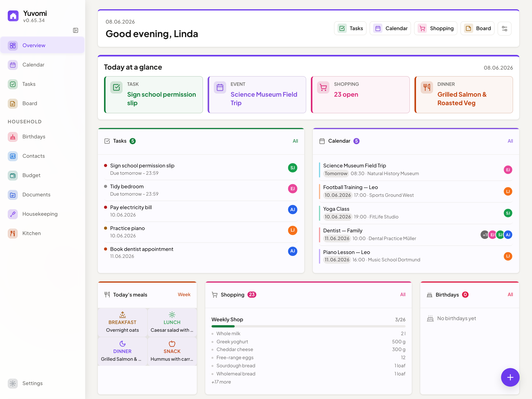
Task: Open Piano Lesson — Leo event
Action: click(x=416, y=256)
